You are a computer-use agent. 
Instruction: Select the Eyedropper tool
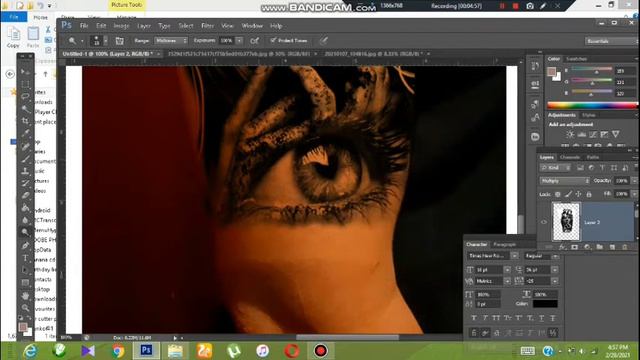(25, 133)
